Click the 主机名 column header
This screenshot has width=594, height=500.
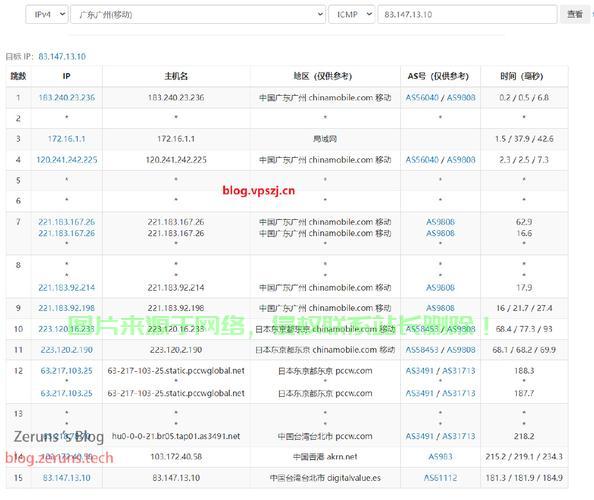point(176,76)
